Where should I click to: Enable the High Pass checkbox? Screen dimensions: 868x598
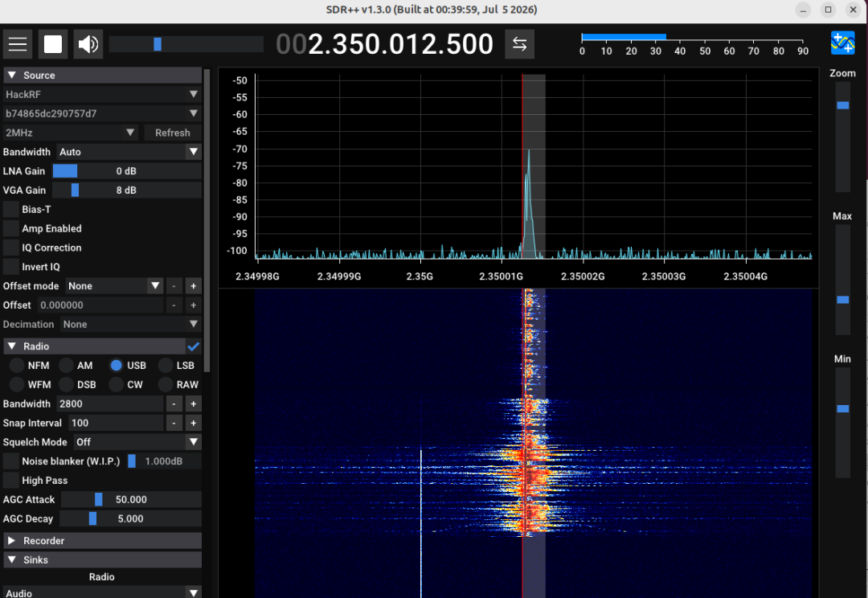[11, 481]
